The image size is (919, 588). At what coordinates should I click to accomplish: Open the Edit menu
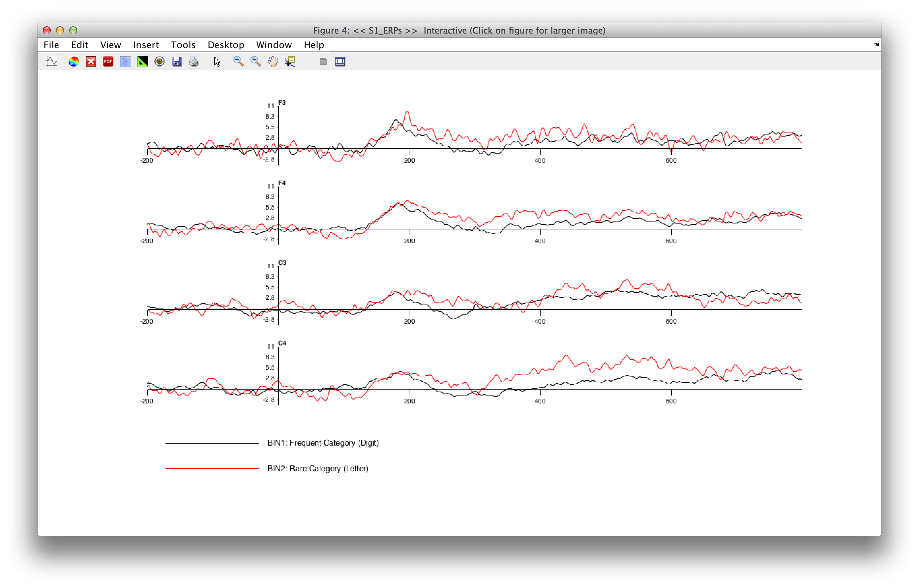point(80,45)
